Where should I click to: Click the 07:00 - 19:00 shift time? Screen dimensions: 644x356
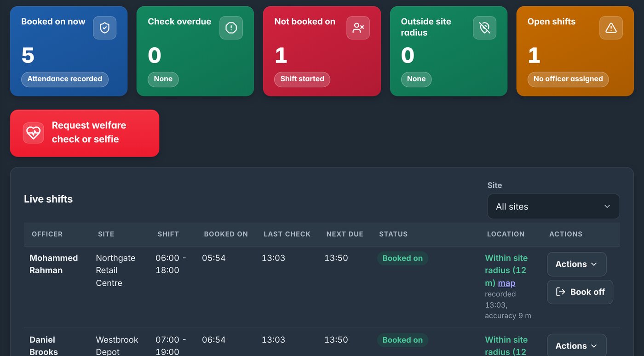point(171,346)
